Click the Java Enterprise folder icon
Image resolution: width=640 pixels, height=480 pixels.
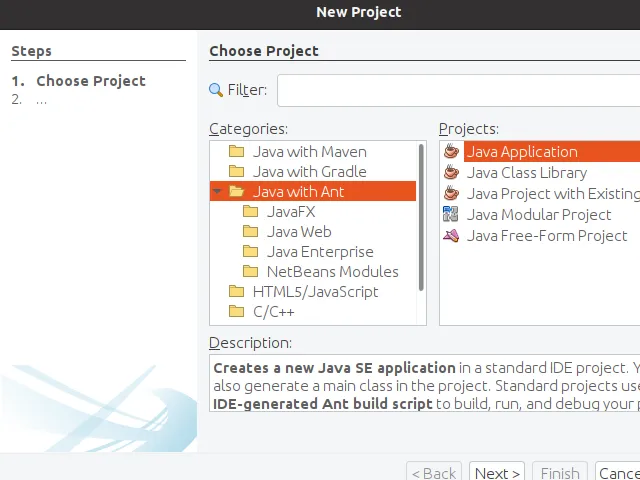tap(250, 251)
